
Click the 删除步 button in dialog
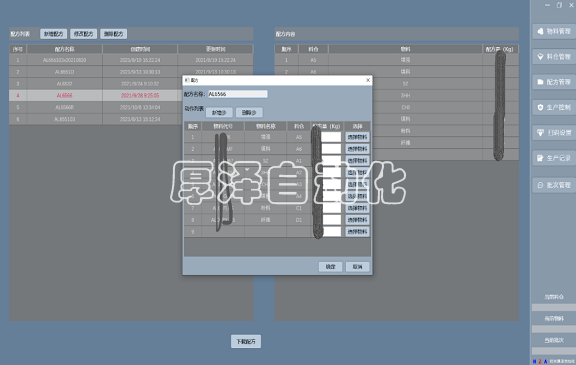pyautogui.click(x=249, y=112)
